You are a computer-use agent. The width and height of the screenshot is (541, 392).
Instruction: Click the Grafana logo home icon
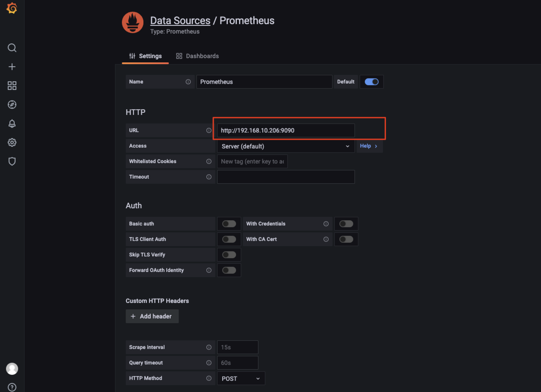pos(12,8)
